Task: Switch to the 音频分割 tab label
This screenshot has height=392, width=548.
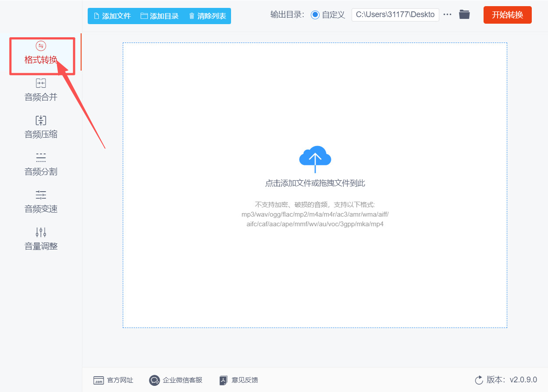Action: coord(41,172)
